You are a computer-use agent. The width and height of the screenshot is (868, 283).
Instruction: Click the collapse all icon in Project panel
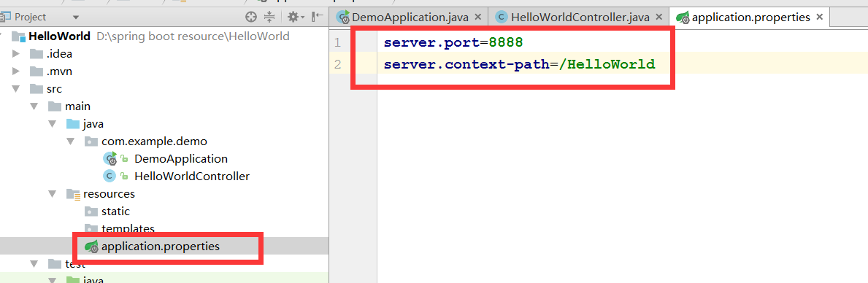coord(269,17)
